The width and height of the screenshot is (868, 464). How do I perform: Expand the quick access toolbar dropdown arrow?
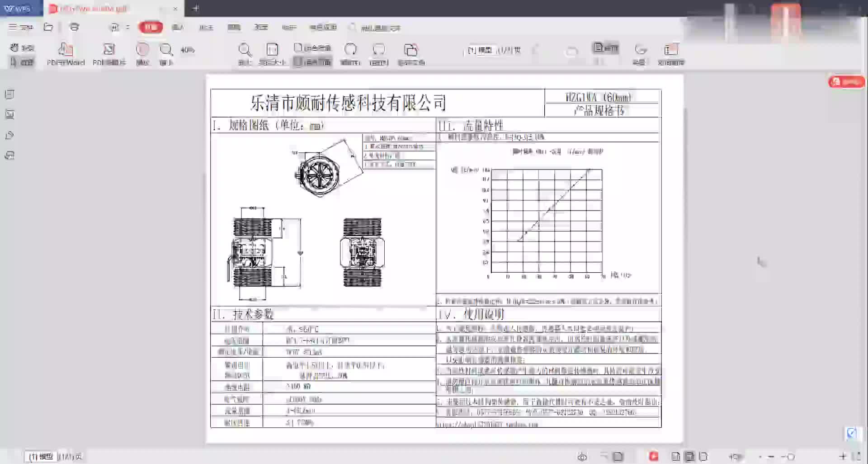(x=128, y=28)
